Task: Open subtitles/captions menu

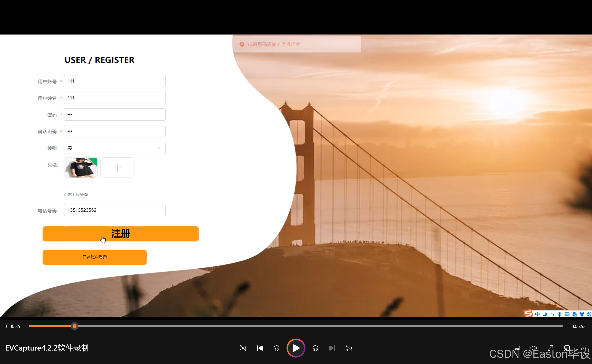Action: pos(517,348)
